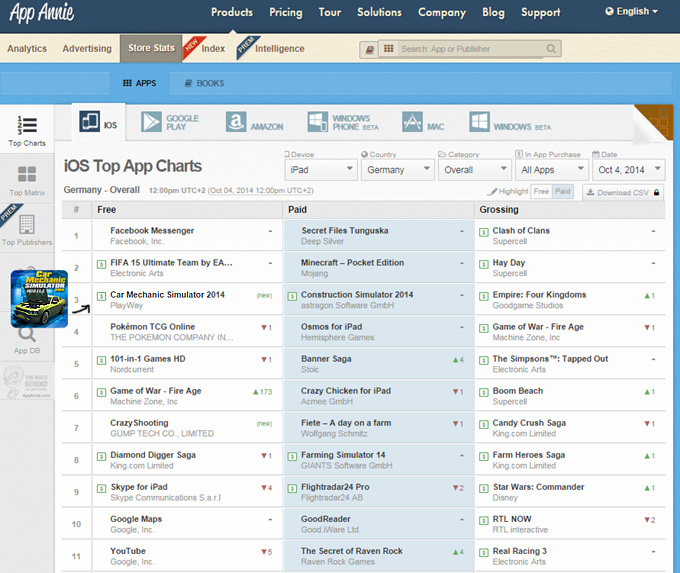This screenshot has width=680, height=573.
Task: Open Minecraft – Pocket Edition link
Action: coord(353,262)
